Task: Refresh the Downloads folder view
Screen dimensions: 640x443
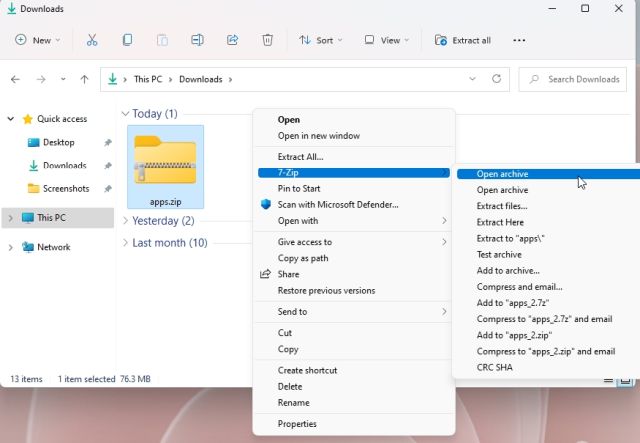Action: coord(496,78)
